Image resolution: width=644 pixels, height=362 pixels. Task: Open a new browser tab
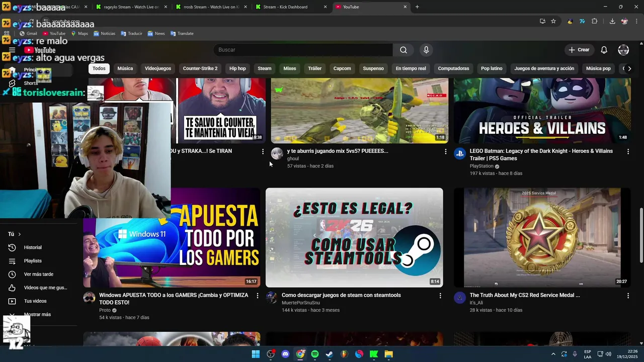click(x=417, y=7)
